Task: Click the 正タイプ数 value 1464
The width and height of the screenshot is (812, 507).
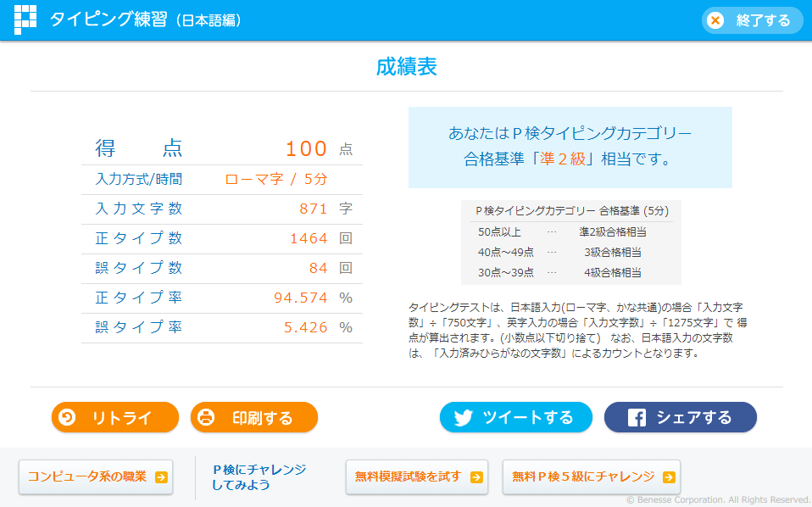Action: coord(309,238)
